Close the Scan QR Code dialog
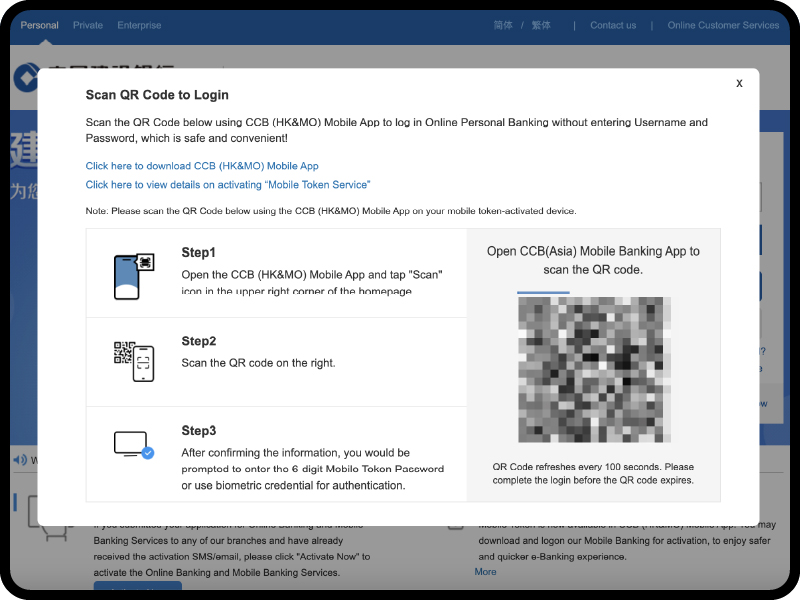The height and width of the screenshot is (600, 800). tap(739, 83)
